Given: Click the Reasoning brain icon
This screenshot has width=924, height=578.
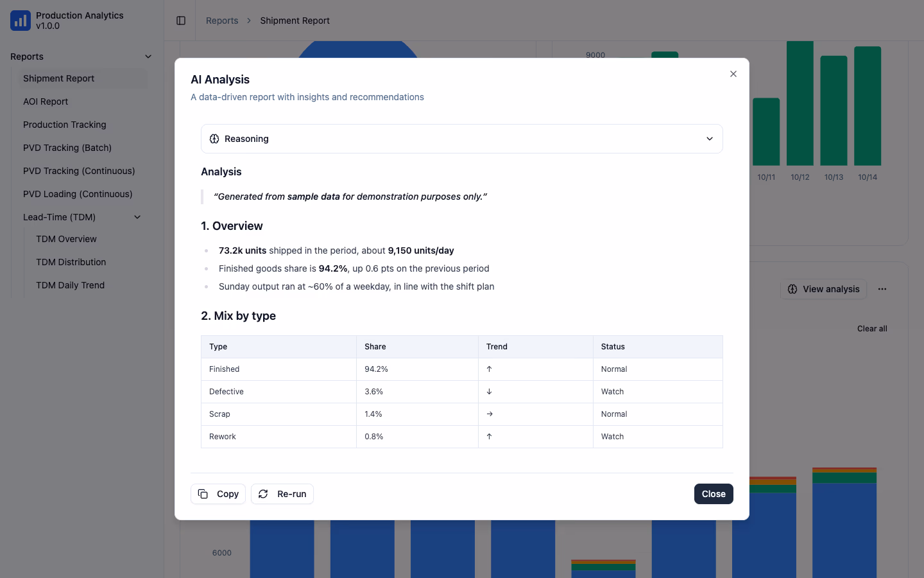Looking at the screenshot, I should [214, 139].
